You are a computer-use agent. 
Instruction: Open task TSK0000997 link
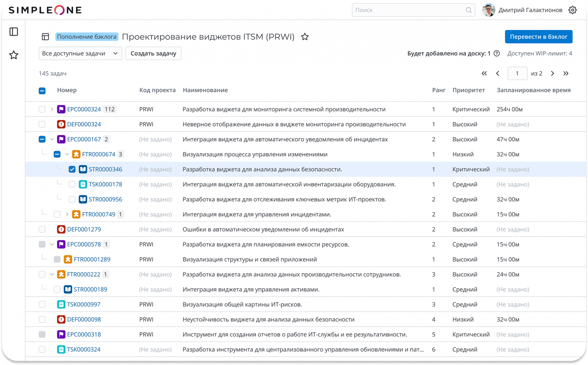click(x=84, y=304)
